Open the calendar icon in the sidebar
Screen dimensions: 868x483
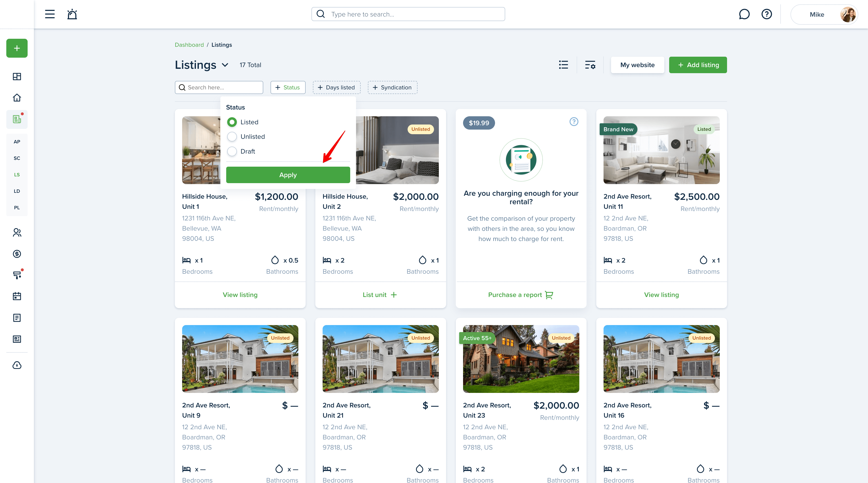pos(17,296)
